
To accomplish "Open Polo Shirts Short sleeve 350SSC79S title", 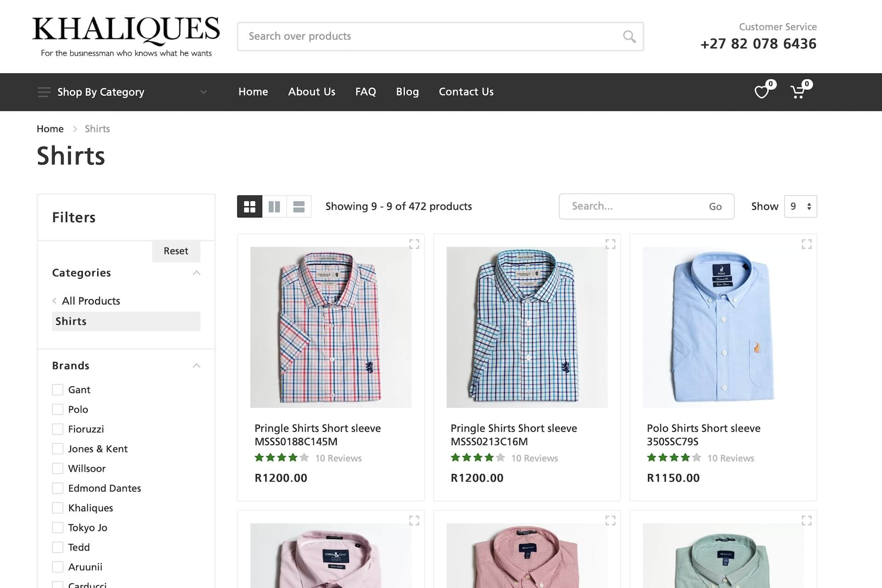I will (x=703, y=435).
